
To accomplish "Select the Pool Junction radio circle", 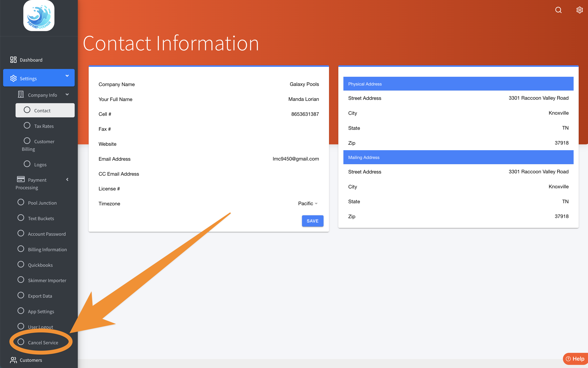I will point(21,202).
